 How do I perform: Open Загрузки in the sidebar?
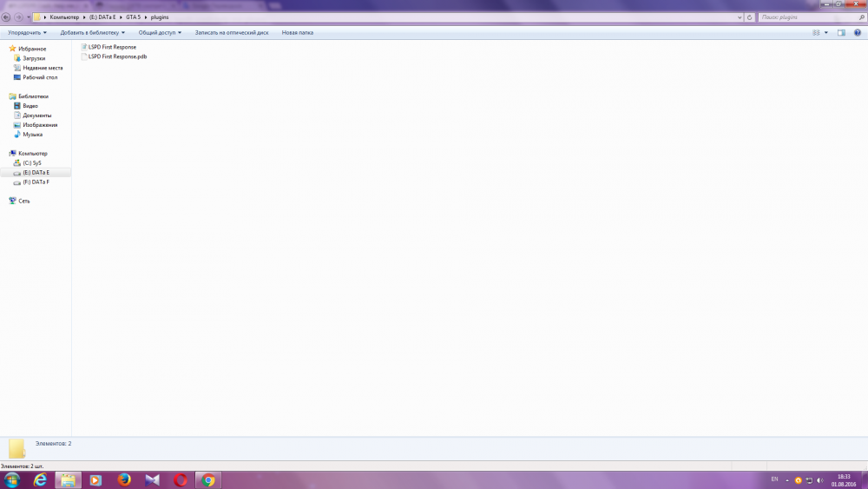tap(34, 58)
